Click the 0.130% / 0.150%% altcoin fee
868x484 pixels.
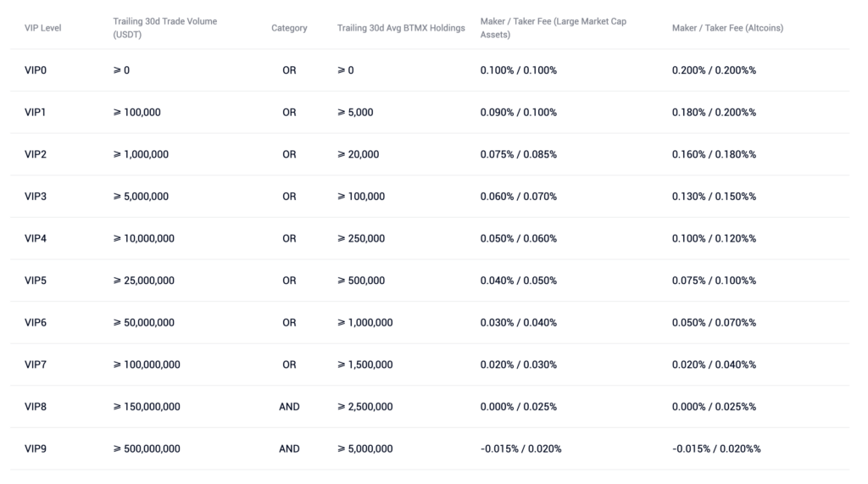click(714, 197)
